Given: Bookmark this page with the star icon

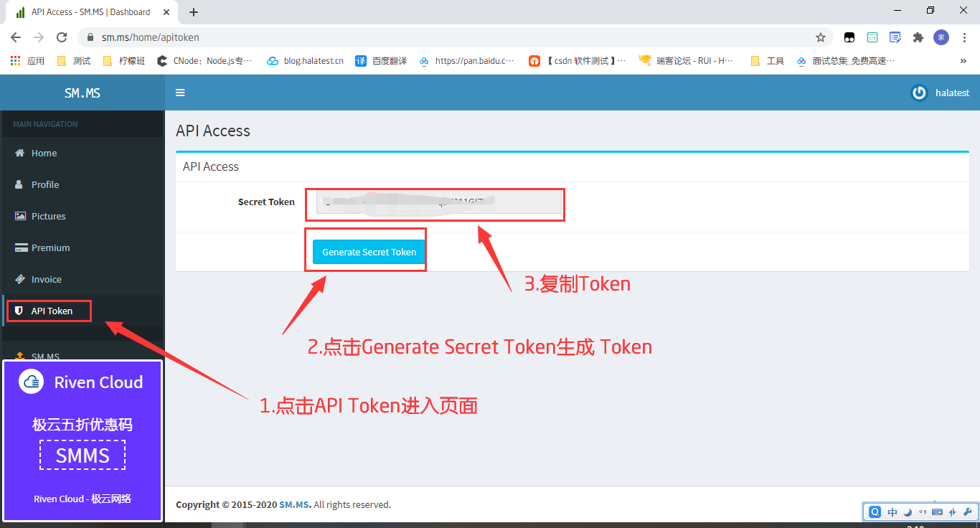Looking at the screenshot, I should click(x=821, y=37).
